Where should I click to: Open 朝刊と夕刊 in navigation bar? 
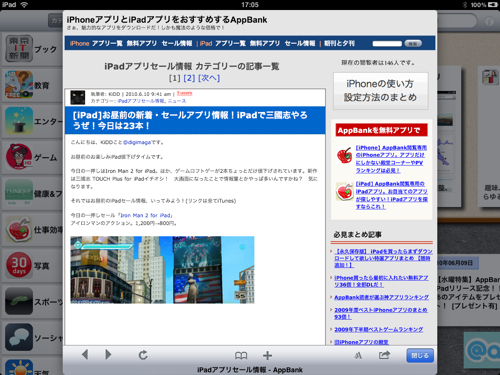[339, 43]
